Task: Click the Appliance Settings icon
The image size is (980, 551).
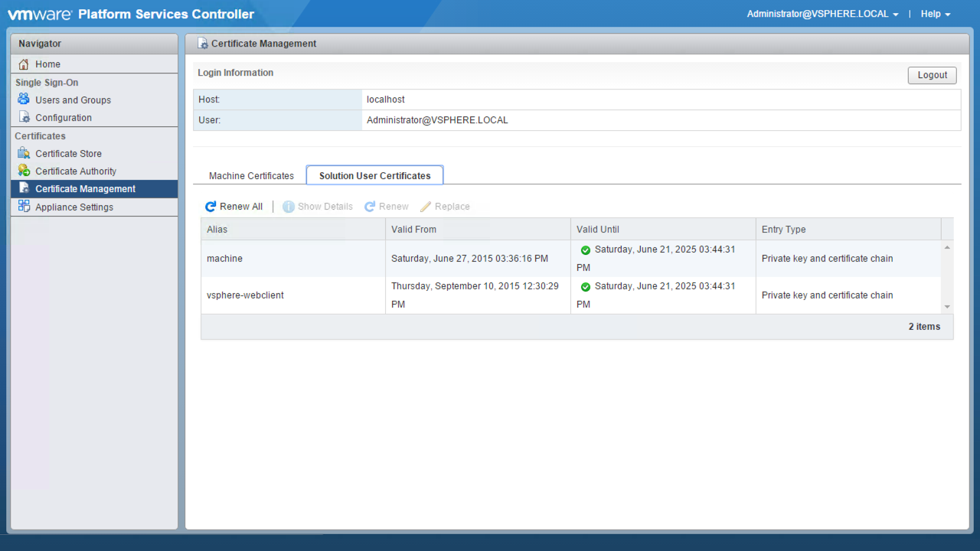Action: [24, 207]
